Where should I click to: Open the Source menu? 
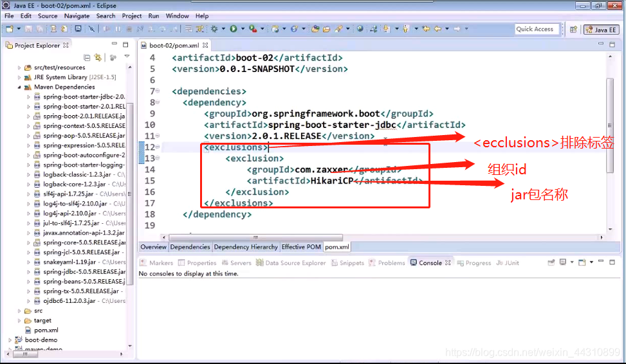point(48,16)
